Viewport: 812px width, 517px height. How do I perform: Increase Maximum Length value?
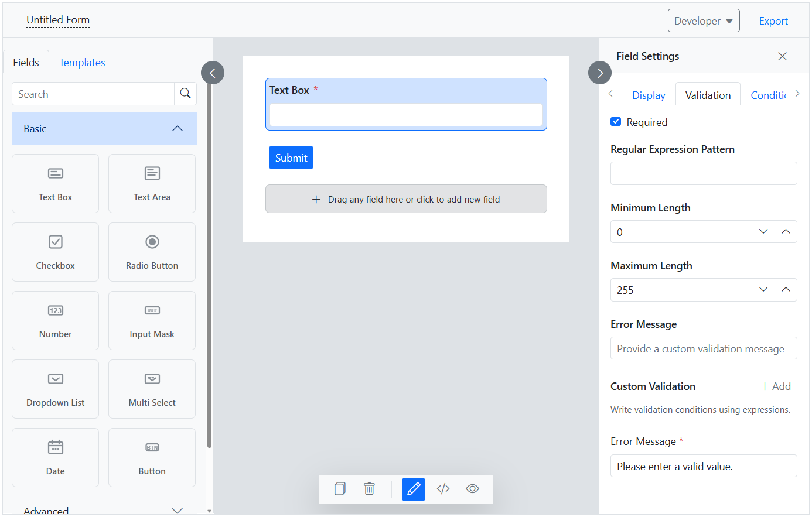(786, 290)
